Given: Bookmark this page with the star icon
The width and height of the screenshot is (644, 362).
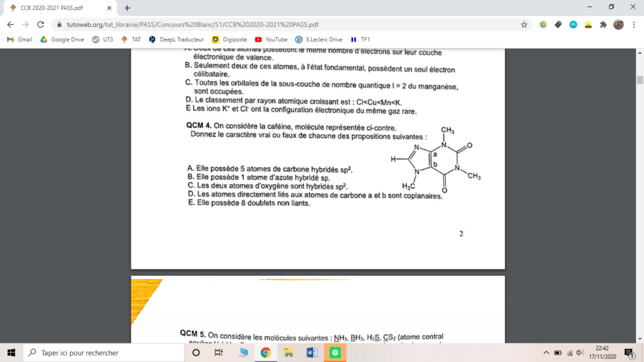Looking at the screenshot, I should point(524,24).
